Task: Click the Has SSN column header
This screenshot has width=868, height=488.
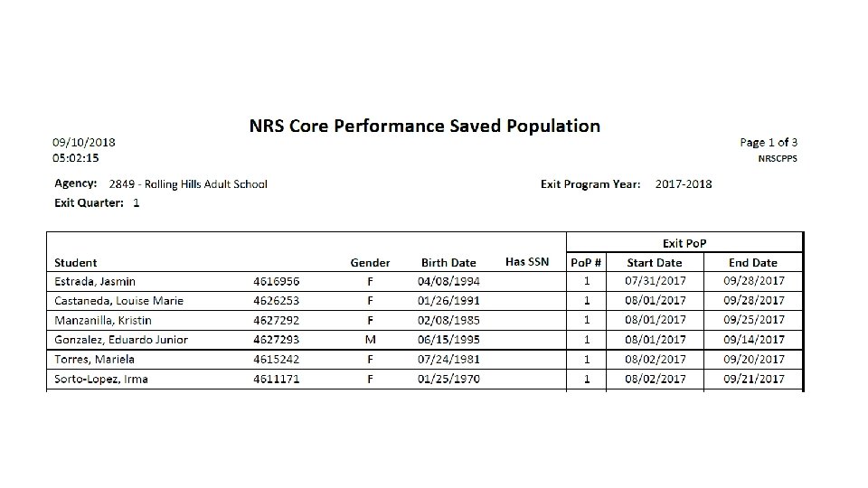Action: point(526,262)
